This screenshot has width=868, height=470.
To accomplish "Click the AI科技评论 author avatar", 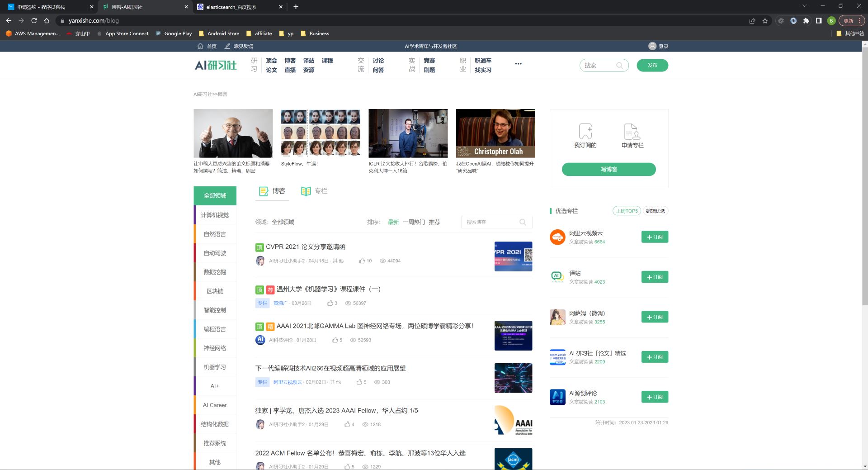I will [260, 340].
